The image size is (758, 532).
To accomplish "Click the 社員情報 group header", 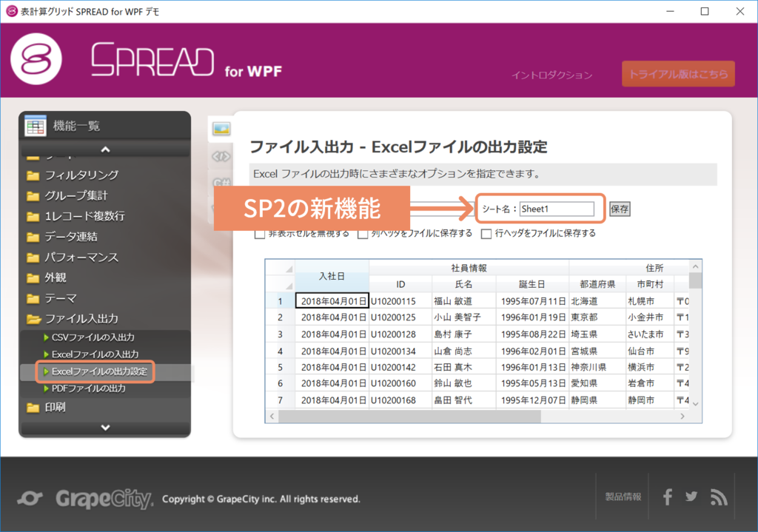I will [x=469, y=268].
